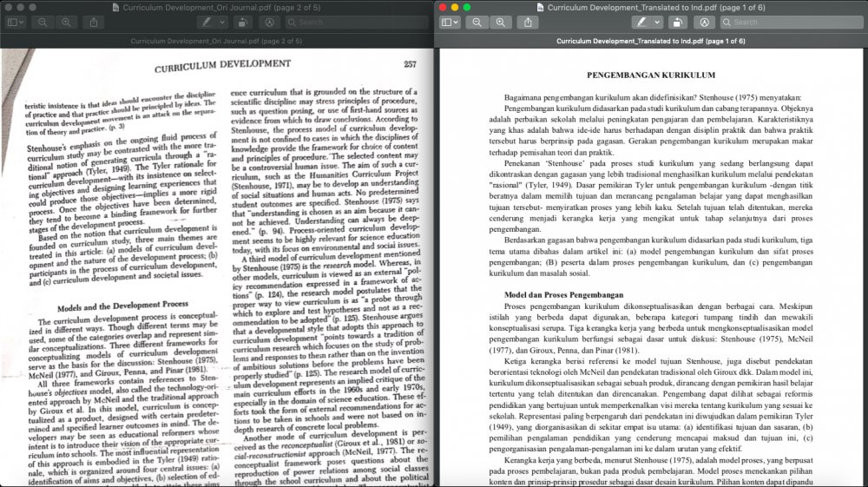This screenshot has height=487, width=868.
Task: Click the sentence starting "Bagaimana pengembangan kurikulum"
Action: click(x=653, y=97)
